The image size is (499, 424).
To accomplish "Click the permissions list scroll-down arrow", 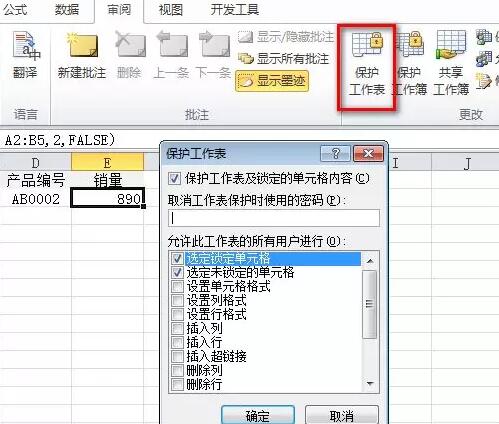I will point(370,384).
